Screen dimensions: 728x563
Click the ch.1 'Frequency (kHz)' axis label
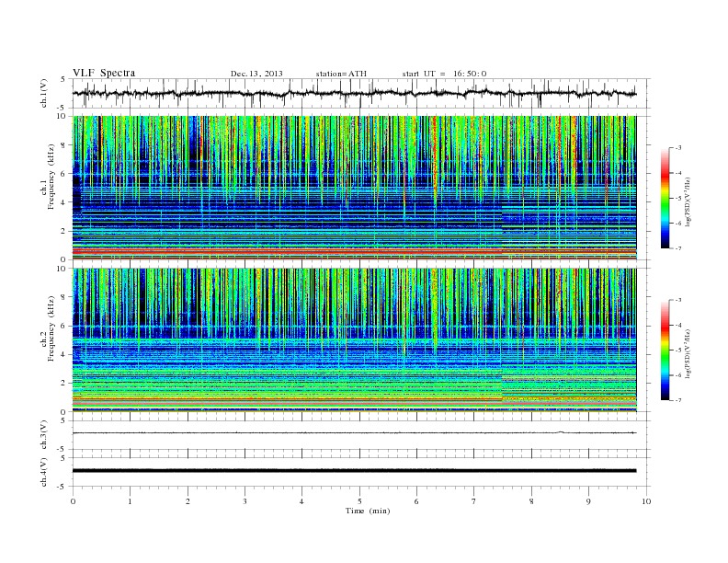(51, 177)
